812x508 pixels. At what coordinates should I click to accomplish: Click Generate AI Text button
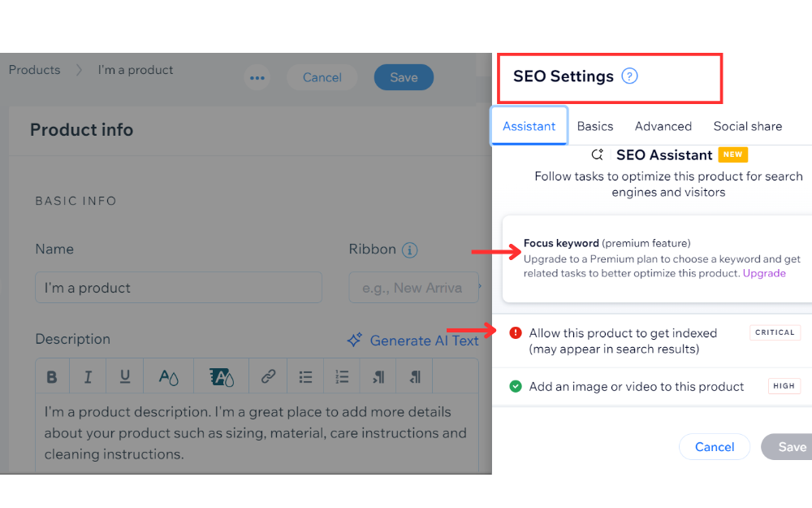412,341
